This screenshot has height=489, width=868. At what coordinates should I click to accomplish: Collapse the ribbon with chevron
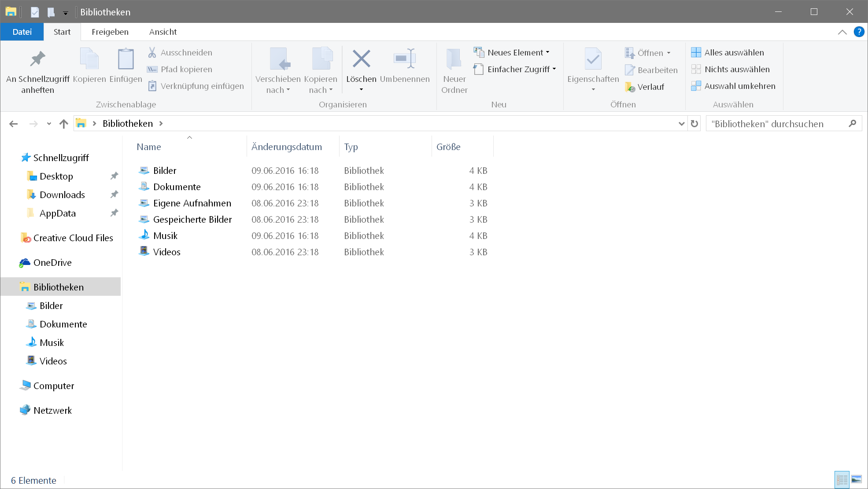(842, 32)
